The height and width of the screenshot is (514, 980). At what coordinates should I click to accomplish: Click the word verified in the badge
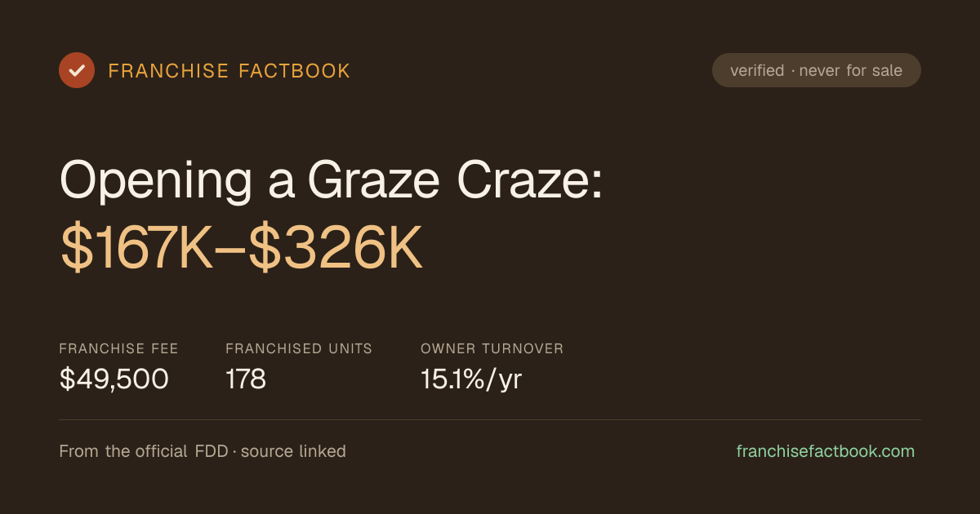(x=757, y=71)
